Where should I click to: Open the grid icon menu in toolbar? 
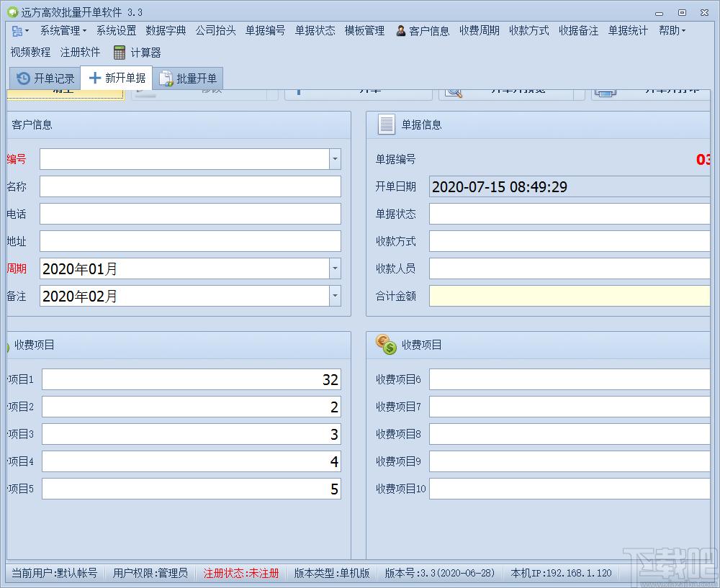(20, 31)
